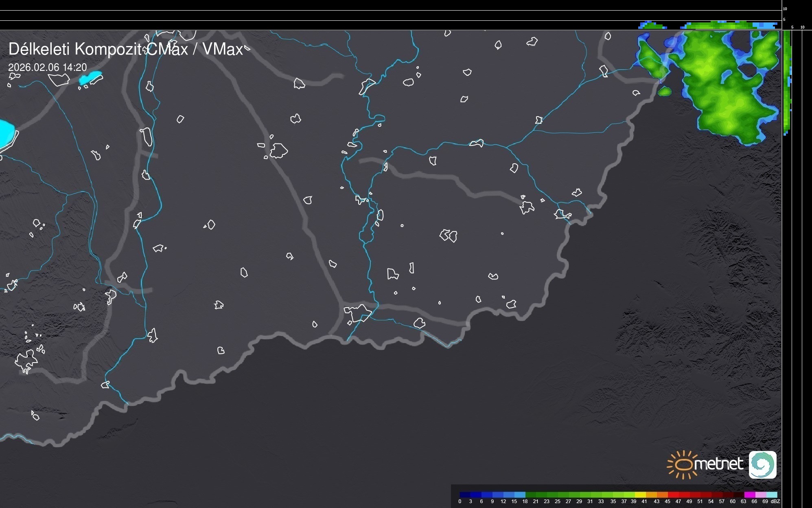Screen dimensions: 812x508
Task: Select the magenta 63 dBZ legend swatch
Action: click(749, 495)
